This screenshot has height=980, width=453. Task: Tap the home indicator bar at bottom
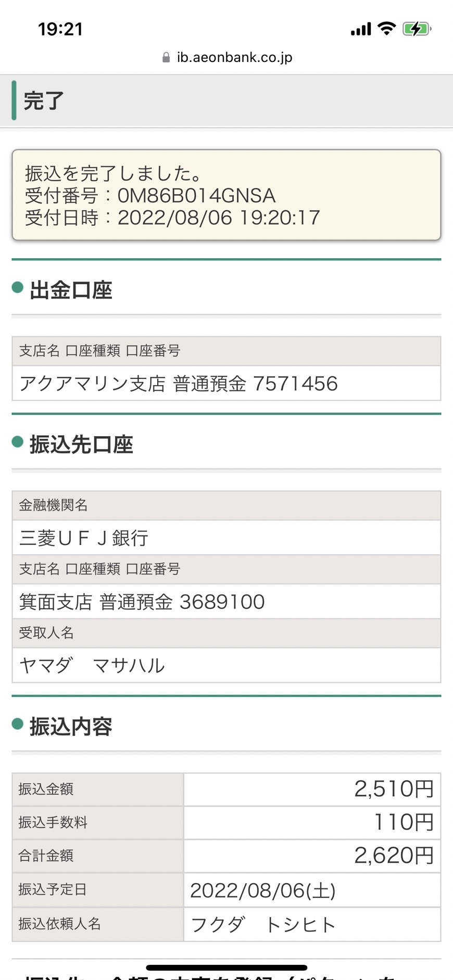(x=227, y=968)
